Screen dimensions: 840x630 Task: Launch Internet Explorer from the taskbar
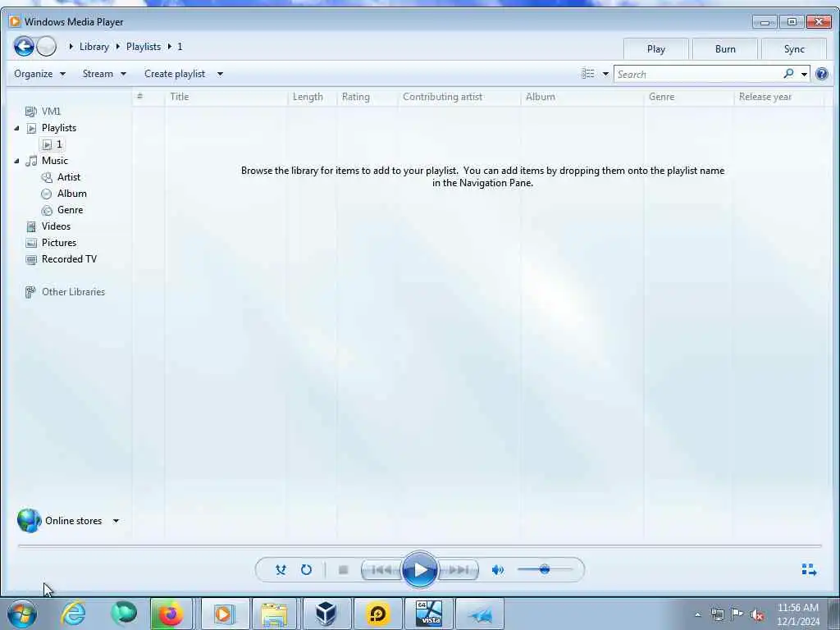coord(73,614)
